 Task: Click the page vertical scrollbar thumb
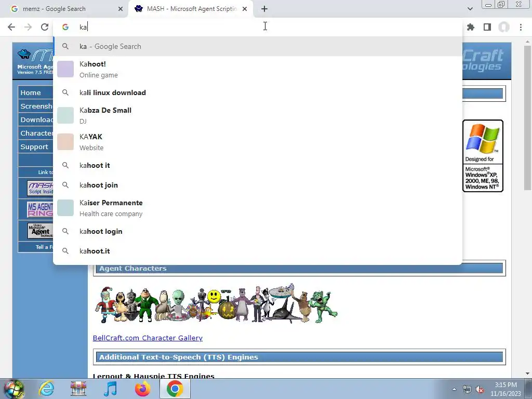(x=527, y=117)
